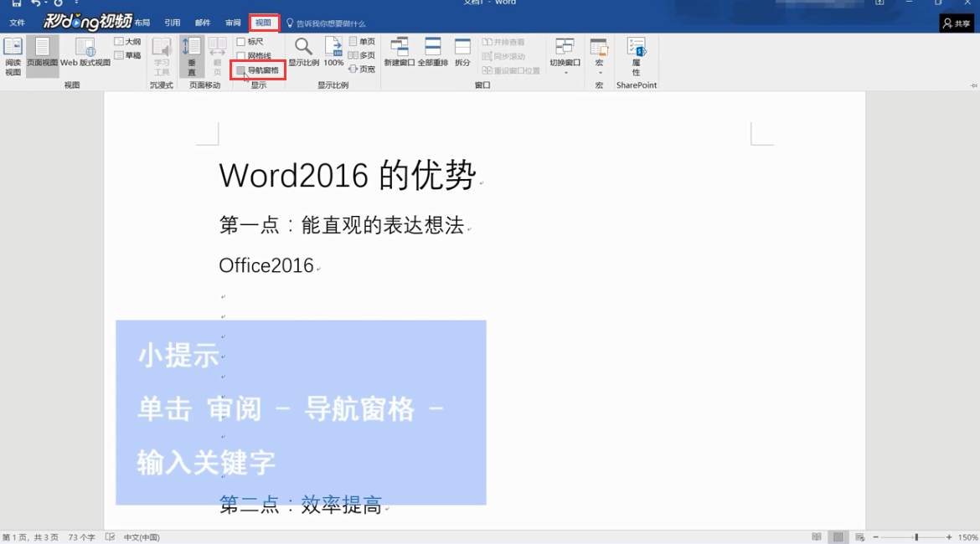Image resolution: width=980 pixels, height=544 pixels.
Task: Open the File tab (文件)
Action: 18,23
